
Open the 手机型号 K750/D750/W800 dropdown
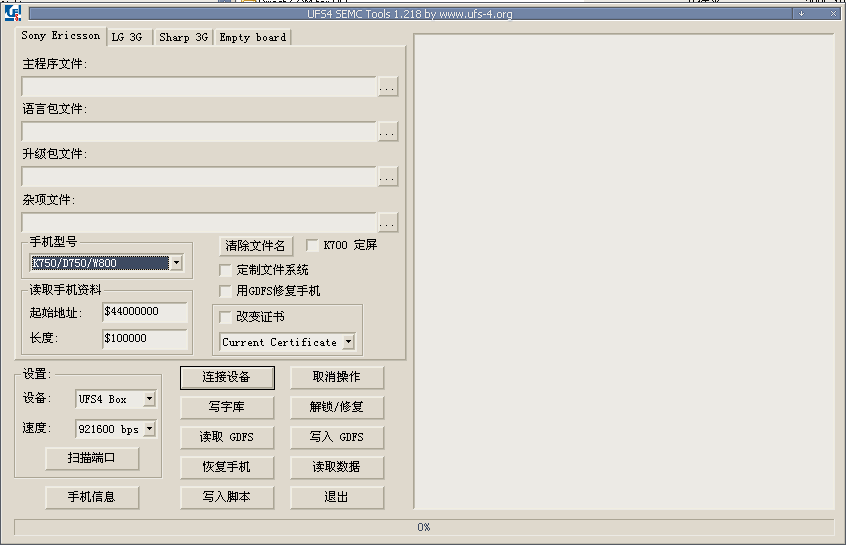coord(176,263)
